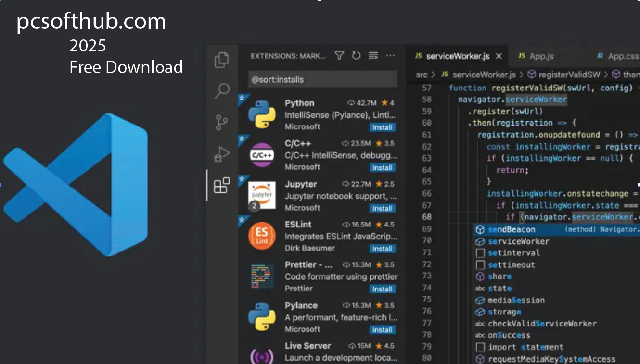Viewport: 640px width, 364px height.
Task: Click the Jupyter pack count badge 2
Action: 254,206
